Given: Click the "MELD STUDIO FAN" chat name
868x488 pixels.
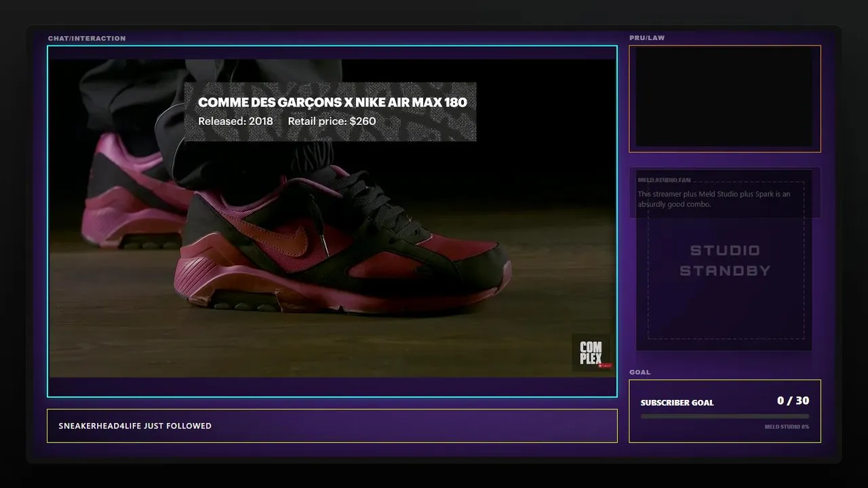Looking at the screenshot, I should (x=664, y=180).
